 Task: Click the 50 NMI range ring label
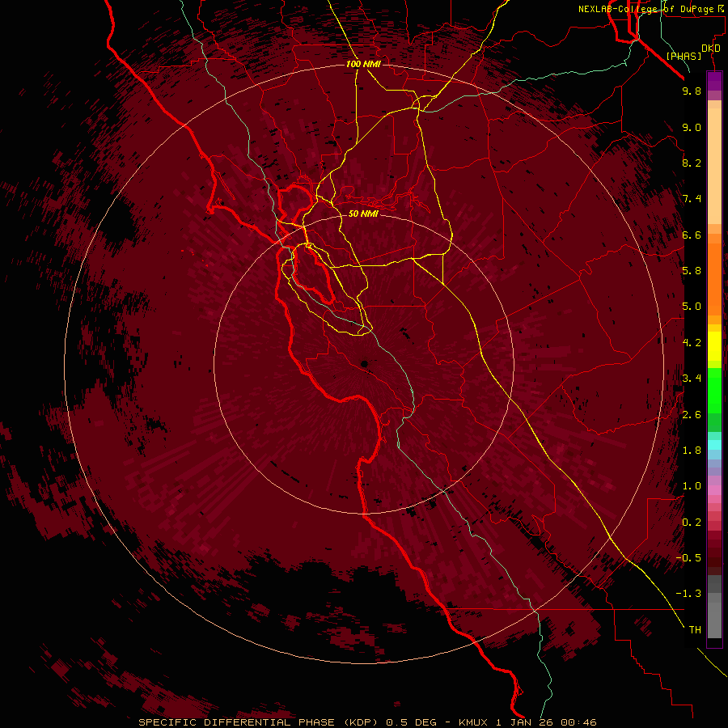(x=363, y=214)
